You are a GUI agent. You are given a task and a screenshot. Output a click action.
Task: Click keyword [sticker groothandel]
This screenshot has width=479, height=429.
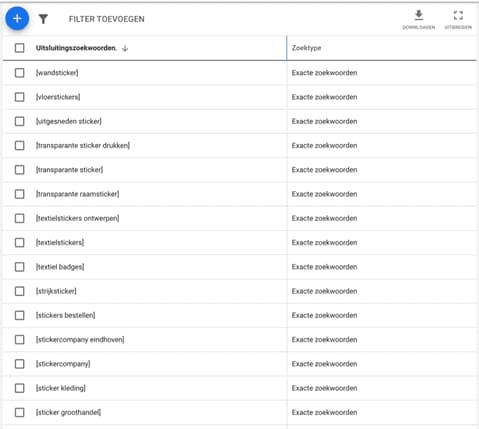point(68,412)
